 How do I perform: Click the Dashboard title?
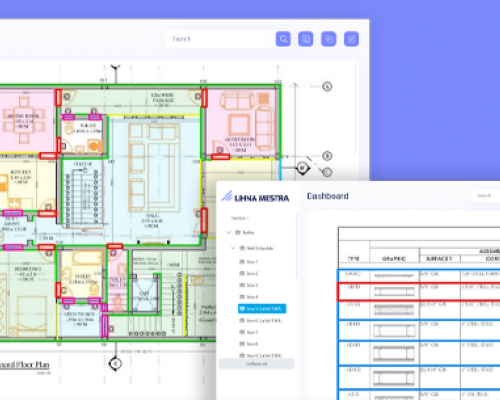328,196
